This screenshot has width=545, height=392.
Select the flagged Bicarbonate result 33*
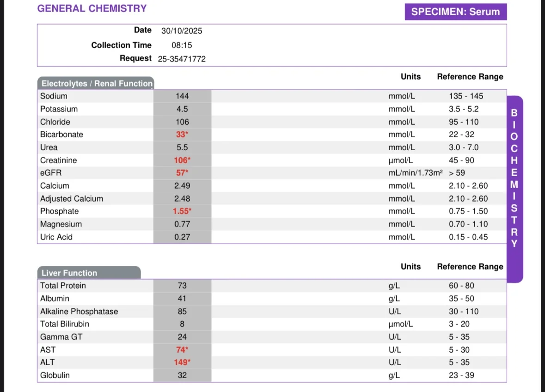182,135
